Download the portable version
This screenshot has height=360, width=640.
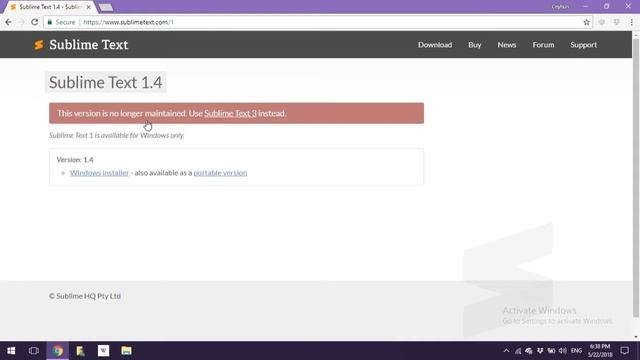[220, 173]
